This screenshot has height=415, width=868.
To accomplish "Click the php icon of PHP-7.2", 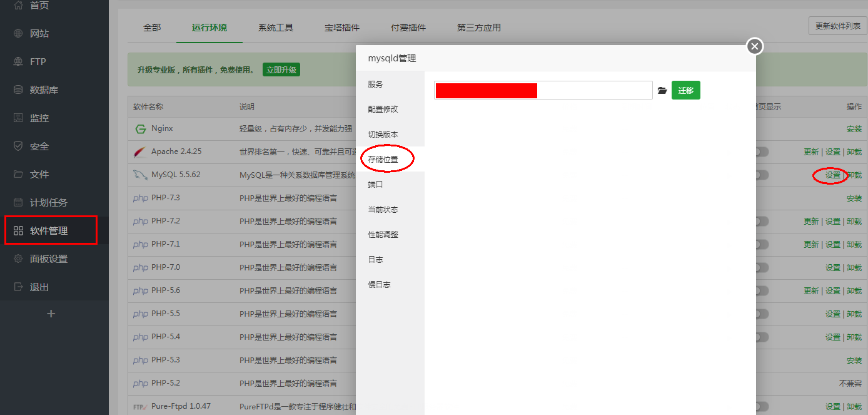I will tap(141, 222).
